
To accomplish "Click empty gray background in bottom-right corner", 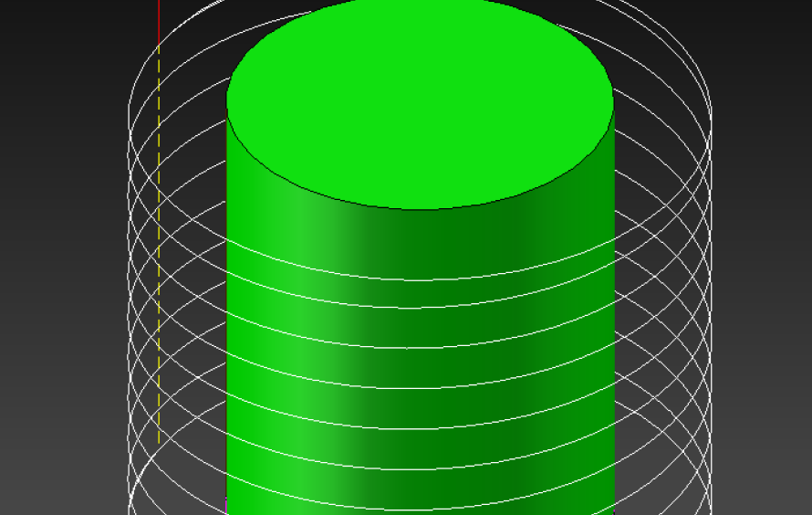I will click(x=766, y=475).
